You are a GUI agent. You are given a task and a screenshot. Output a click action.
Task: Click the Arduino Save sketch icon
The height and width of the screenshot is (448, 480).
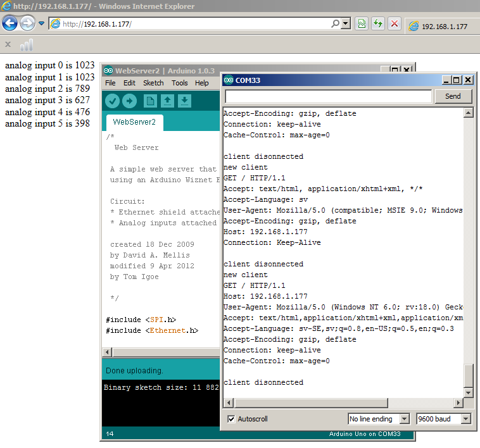[x=185, y=101]
